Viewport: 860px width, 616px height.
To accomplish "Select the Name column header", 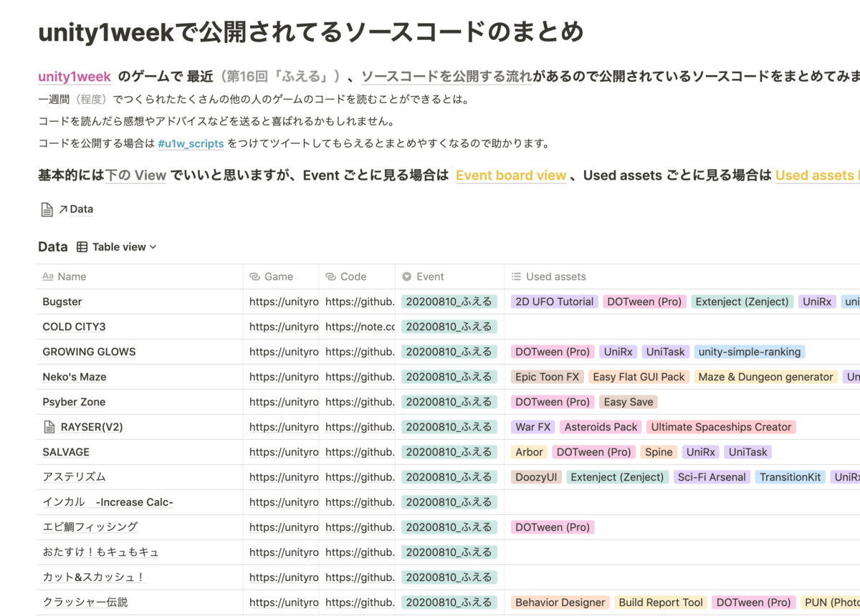I will [140, 276].
